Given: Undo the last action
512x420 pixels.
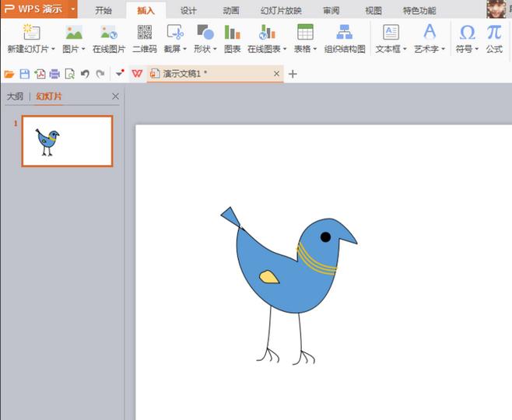Looking at the screenshot, I should (85, 74).
